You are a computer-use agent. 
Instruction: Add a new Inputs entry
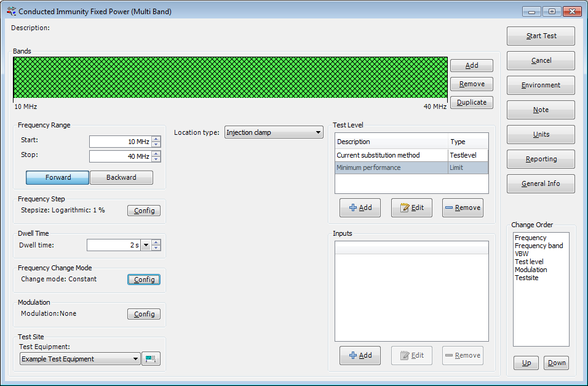(360, 355)
